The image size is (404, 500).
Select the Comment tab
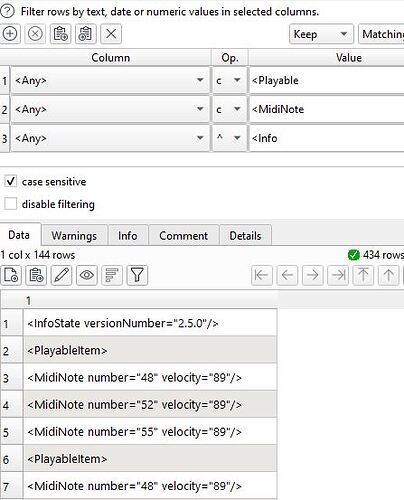(x=184, y=236)
